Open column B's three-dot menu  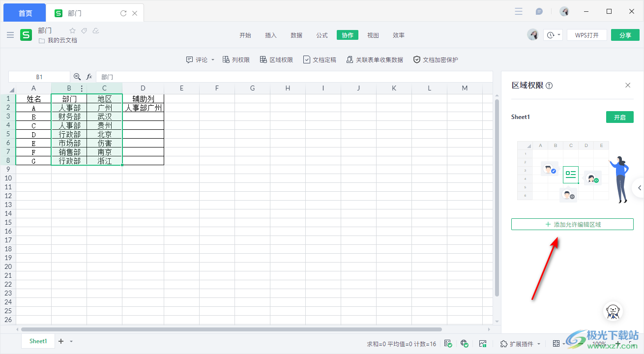[x=82, y=88]
